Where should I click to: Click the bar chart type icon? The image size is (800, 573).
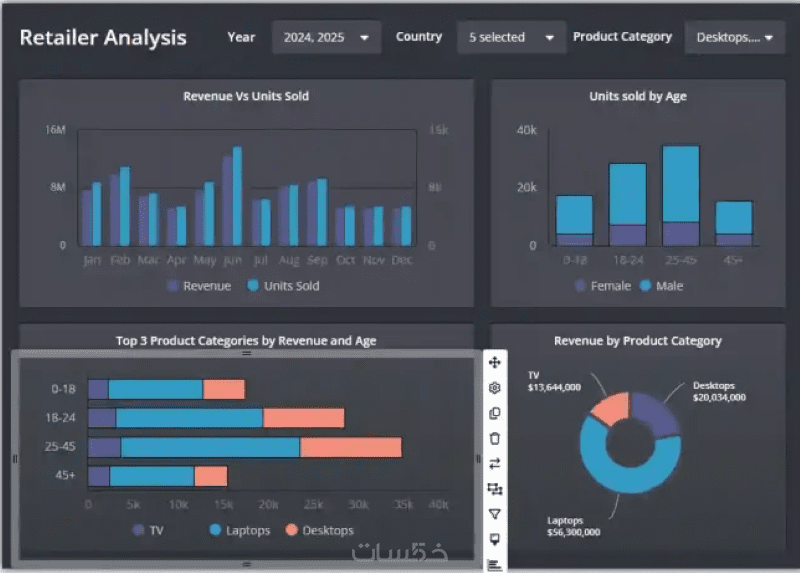click(494, 565)
